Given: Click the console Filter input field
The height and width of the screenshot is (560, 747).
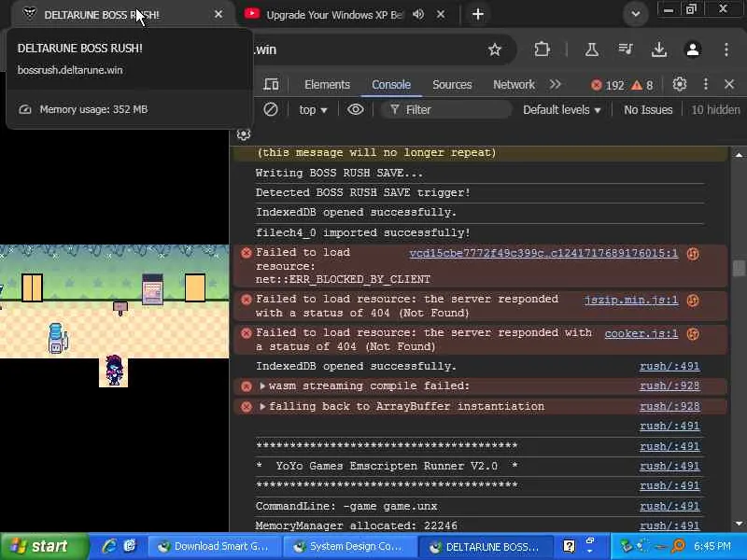Looking at the screenshot, I should [446, 110].
